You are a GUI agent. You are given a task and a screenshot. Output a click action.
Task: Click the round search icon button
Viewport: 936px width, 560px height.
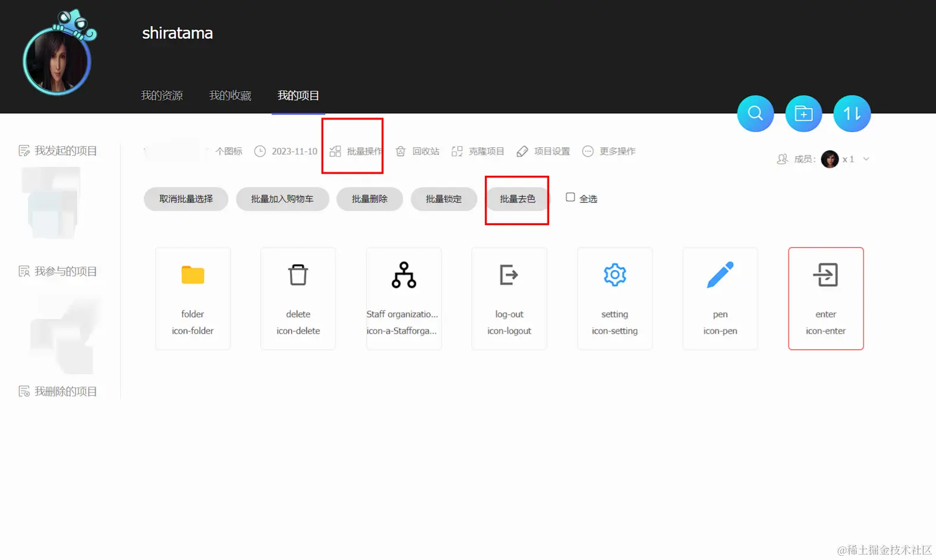pyautogui.click(x=755, y=113)
